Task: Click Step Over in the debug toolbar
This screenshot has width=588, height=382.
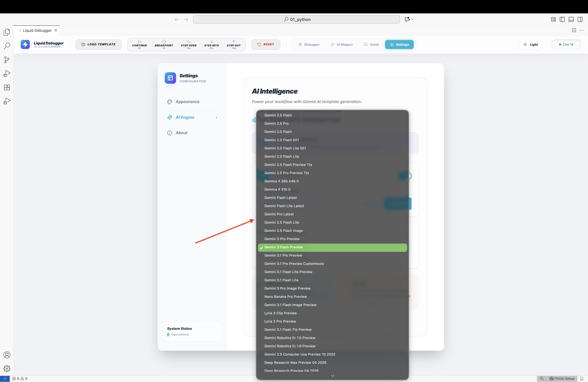Action: [x=189, y=45]
